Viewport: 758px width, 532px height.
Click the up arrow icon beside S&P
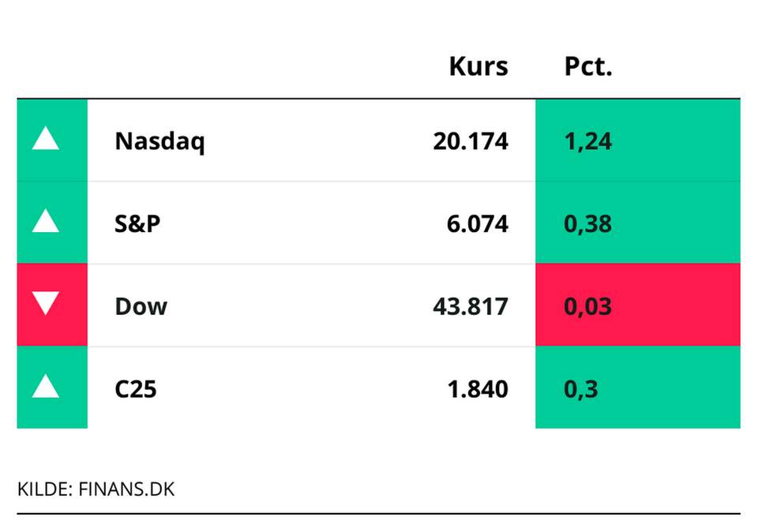pos(46,223)
